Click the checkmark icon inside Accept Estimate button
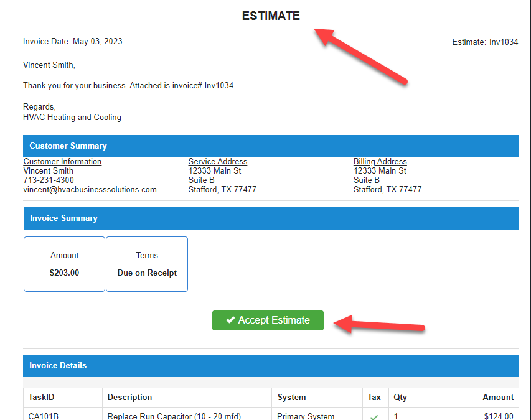The height and width of the screenshot is (420, 531). 231,320
